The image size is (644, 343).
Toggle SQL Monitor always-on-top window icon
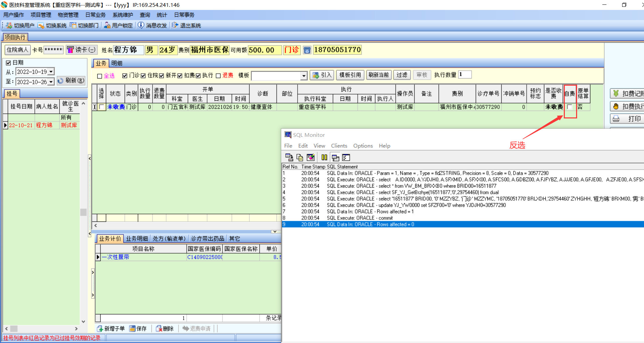[335, 157]
